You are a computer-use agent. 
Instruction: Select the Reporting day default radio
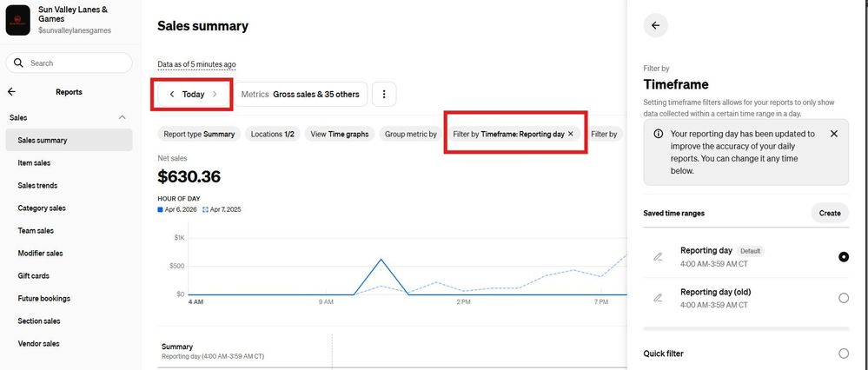pyautogui.click(x=843, y=256)
